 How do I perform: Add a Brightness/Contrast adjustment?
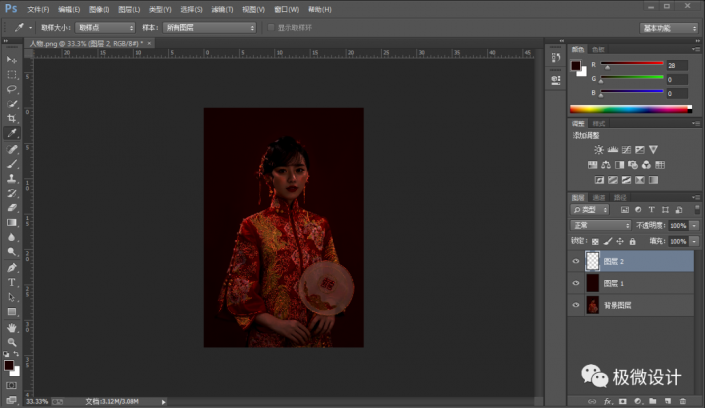tap(598, 150)
